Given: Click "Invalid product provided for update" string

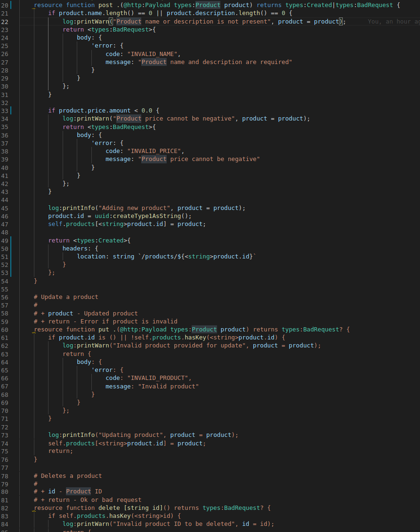Looking at the screenshot, I should point(178,346).
